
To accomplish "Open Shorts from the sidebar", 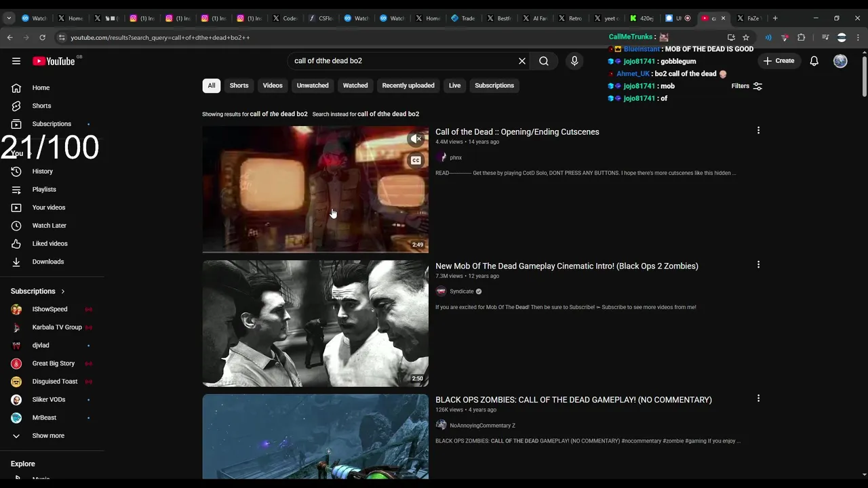I will [x=41, y=106].
